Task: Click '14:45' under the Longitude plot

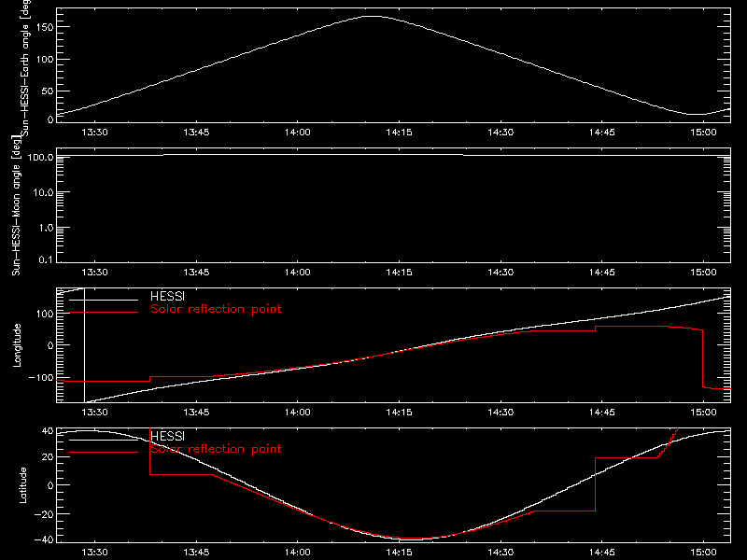Action: pyautogui.click(x=601, y=413)
